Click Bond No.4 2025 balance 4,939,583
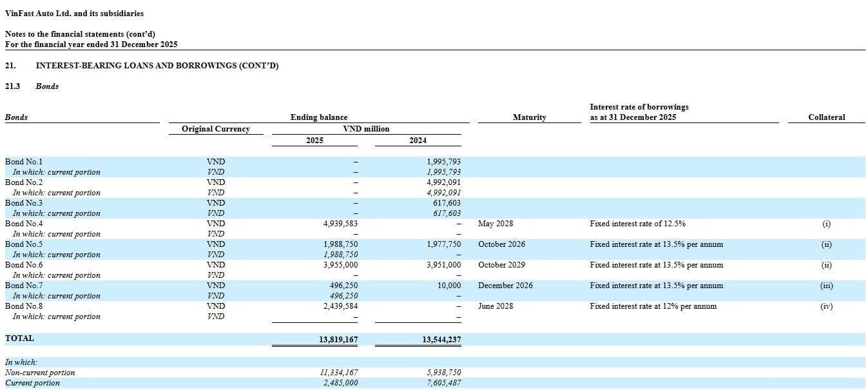868x390 pixels. click(340, 224)
